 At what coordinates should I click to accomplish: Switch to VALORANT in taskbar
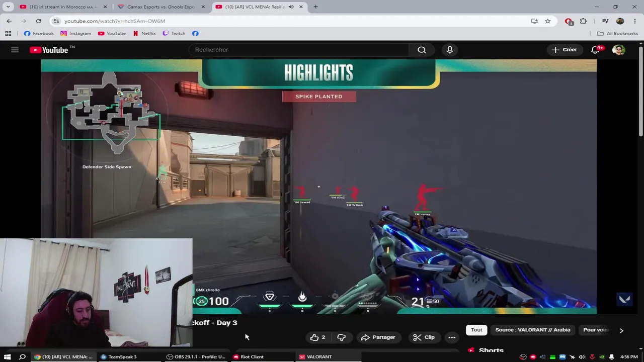pos(329,357)
